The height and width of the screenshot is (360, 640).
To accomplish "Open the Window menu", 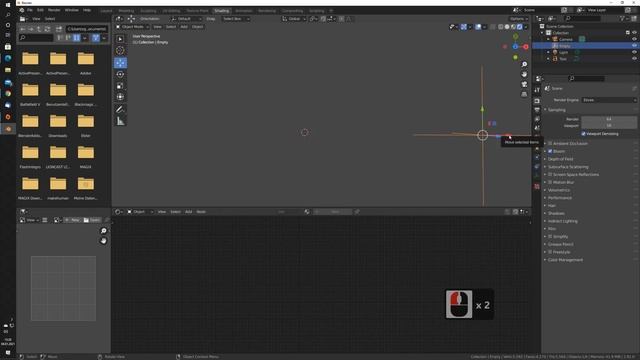I will (x=71, y=10).
